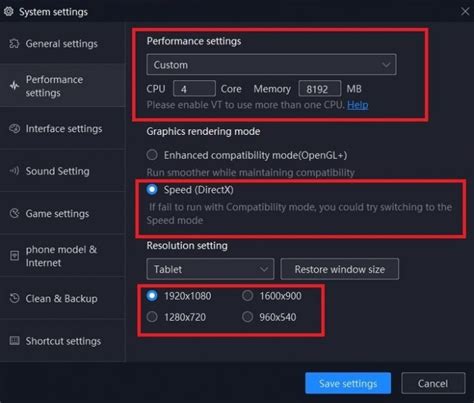The width and height of the screenshot is (474, 403).
Task: Click the Save settings button
Action: point(348,383)
